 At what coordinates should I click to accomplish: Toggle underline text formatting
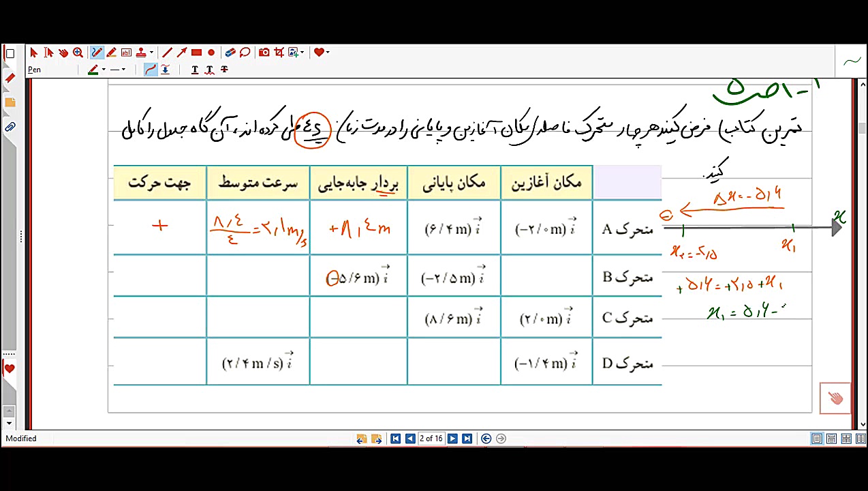point(194,69)
